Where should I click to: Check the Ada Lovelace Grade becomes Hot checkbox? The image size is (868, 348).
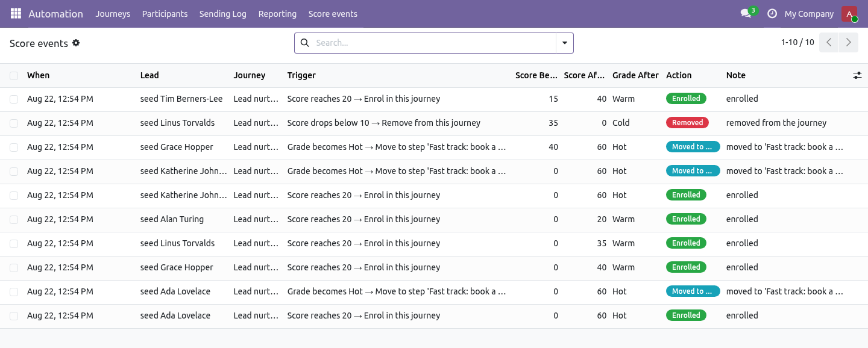[14, 291]
